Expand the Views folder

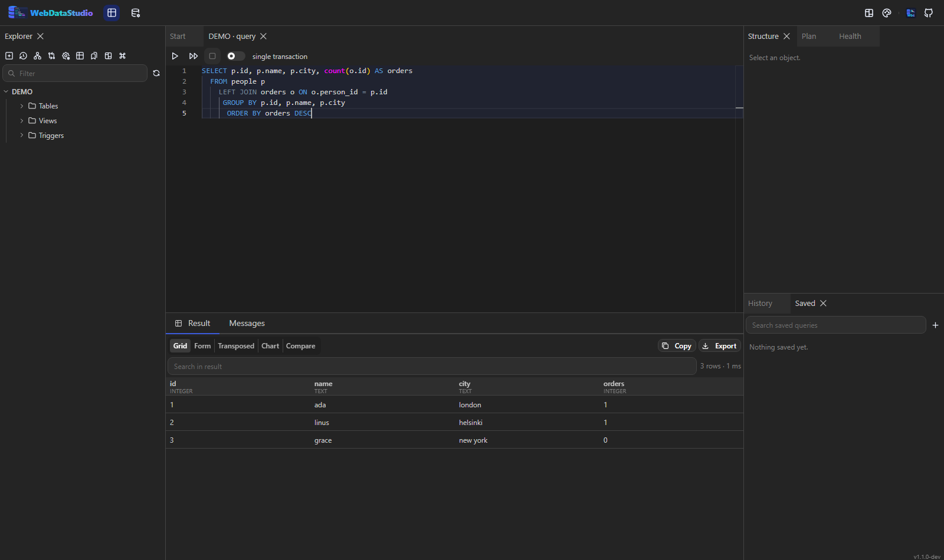click(22, 121)
